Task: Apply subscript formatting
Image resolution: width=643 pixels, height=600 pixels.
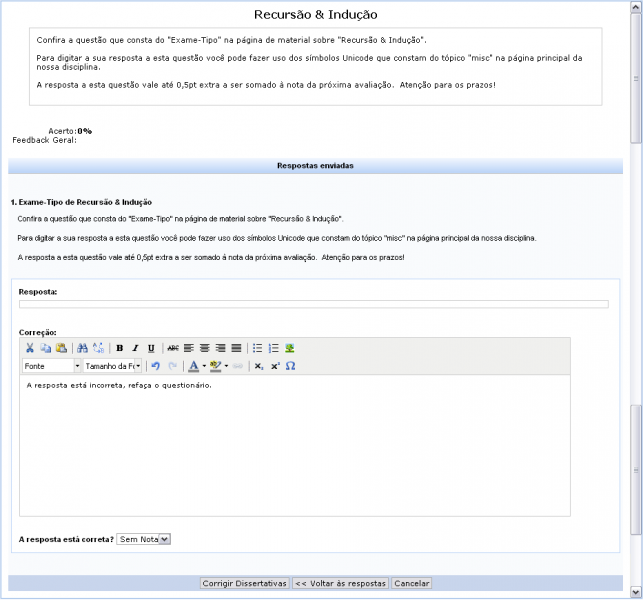Action: point(259,366)
